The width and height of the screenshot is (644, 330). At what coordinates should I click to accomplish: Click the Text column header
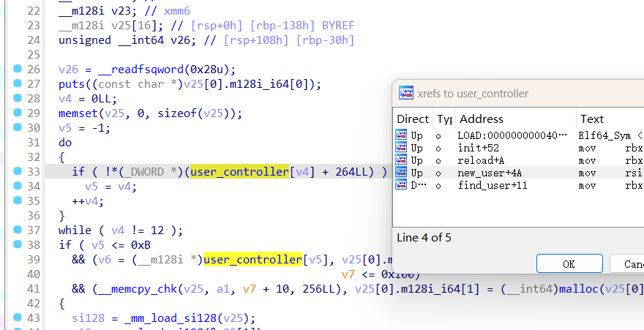[592, 119]
